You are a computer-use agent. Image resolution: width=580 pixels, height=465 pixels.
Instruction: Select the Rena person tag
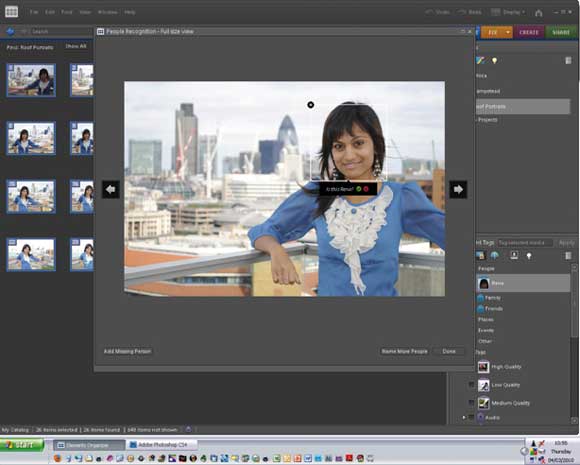[x=523, y=283]
